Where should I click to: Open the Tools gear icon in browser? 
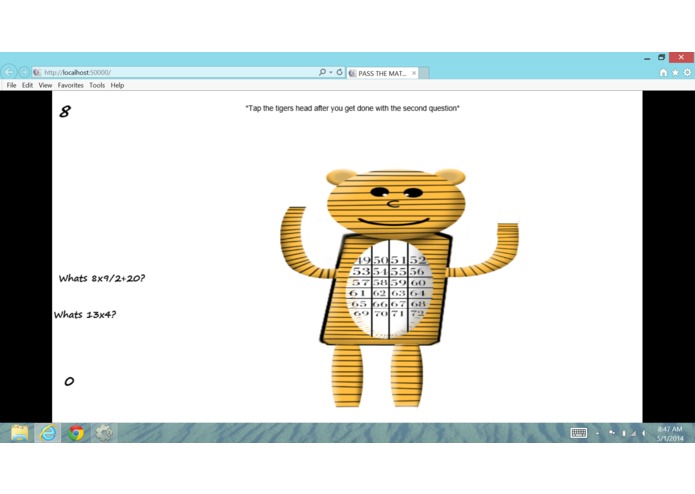pos(687,72)
